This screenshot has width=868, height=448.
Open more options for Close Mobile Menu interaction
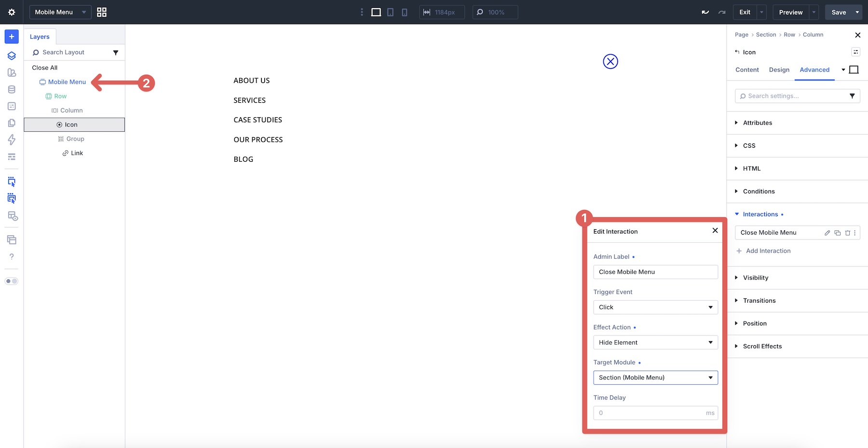click(x=855, y=233)
